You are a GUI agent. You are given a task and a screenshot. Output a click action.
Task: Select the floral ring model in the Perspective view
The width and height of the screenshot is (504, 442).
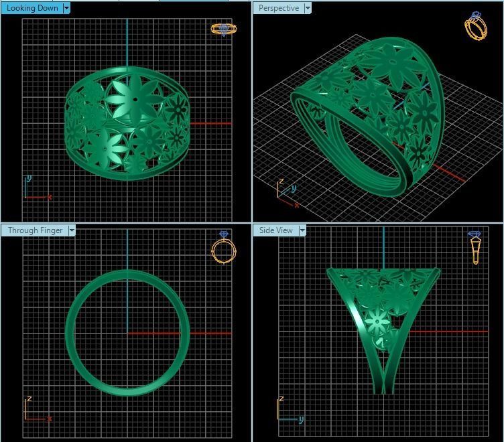(x=370, y=117)
